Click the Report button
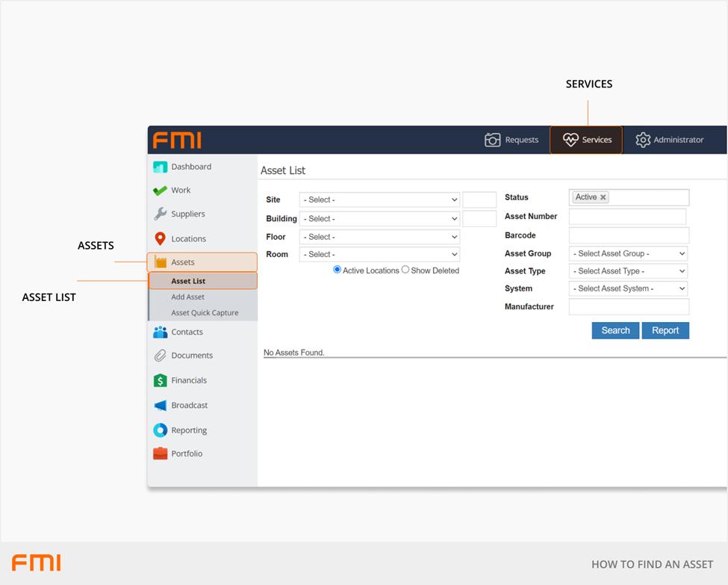Screen dimensions: 728x585 [665, 330]
